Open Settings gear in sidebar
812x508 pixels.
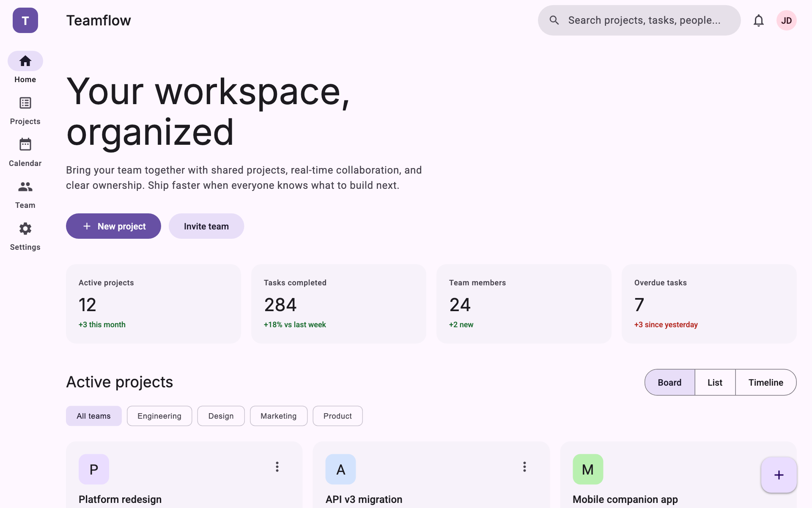coord(25,229)
